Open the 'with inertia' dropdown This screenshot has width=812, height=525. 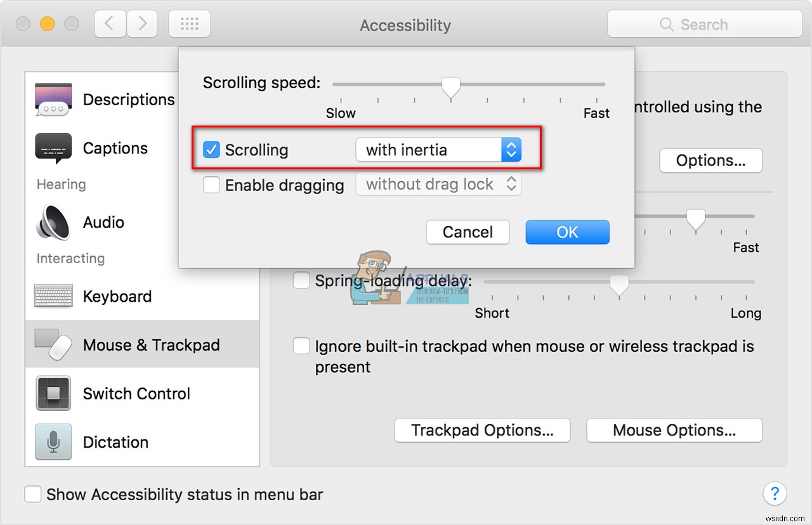pyautogui.click(x=439, y=150)
